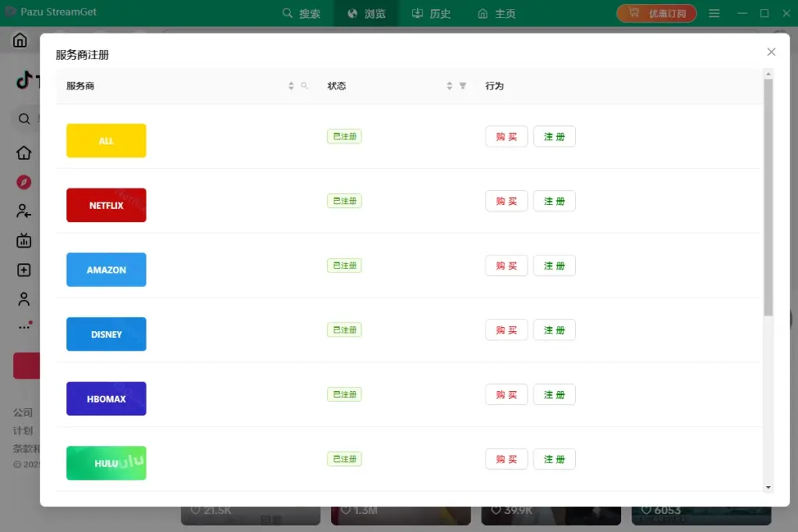Open the Profile person icon in the sidebar
Viewport: 798px width, 532px height.
pyautogui.click(x=23, y=299)
